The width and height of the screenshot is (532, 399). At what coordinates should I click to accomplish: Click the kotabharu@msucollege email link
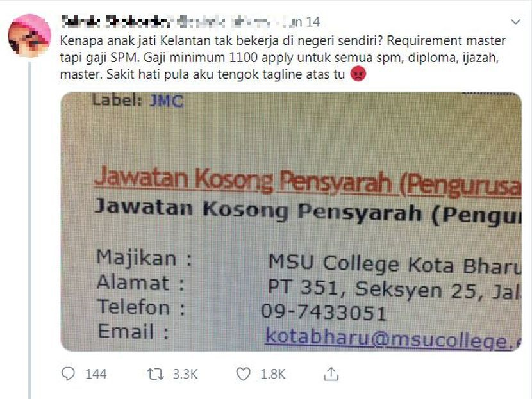(393, 338)
